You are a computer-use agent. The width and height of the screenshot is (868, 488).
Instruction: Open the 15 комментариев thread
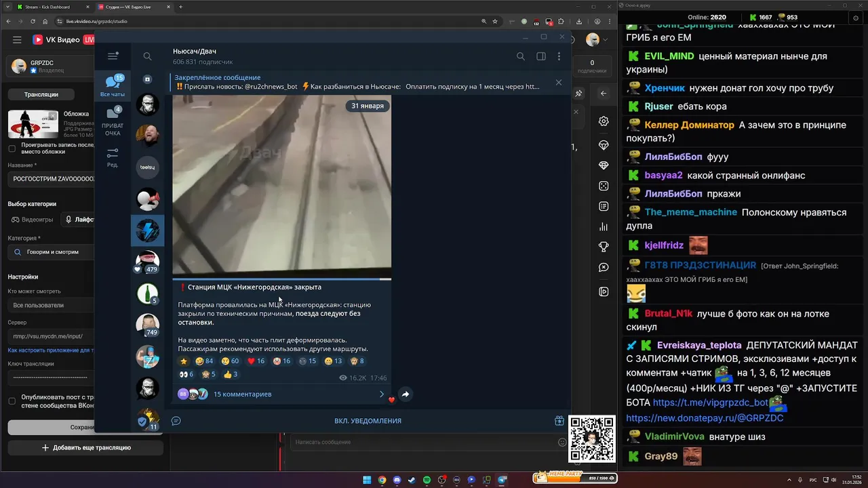tap(281, 394)
